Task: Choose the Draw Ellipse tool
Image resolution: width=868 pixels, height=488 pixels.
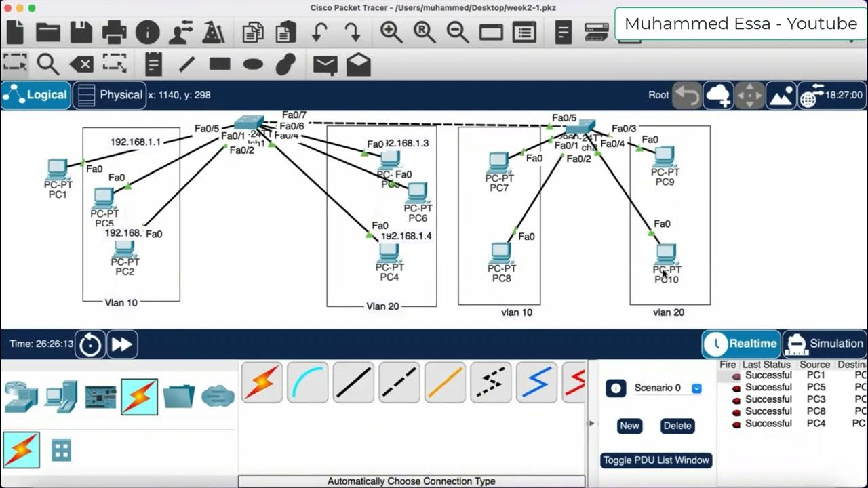Action: (x=253, y=64)
